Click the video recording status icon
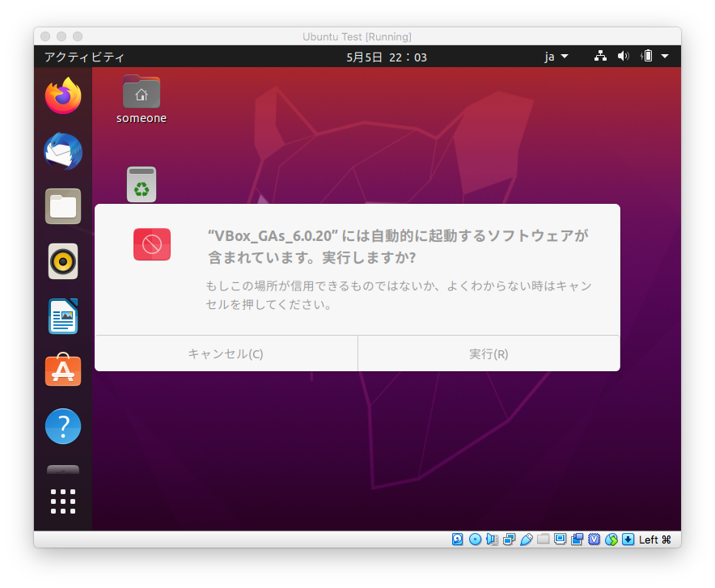This screenshot has height=588, width=715. tap(577, 539)
